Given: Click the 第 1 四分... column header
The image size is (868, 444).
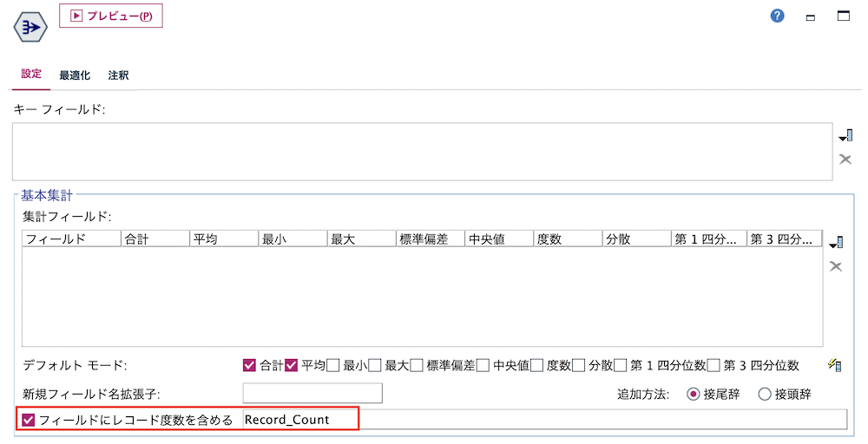Looking at the screenshot, I should click(x=708, y=238).
